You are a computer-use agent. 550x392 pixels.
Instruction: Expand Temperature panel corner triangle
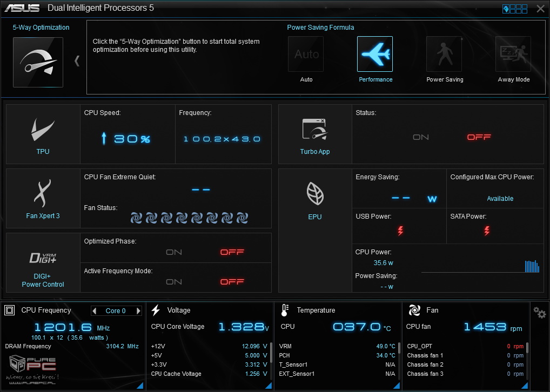pyautogui.click(x=397, y=386)
